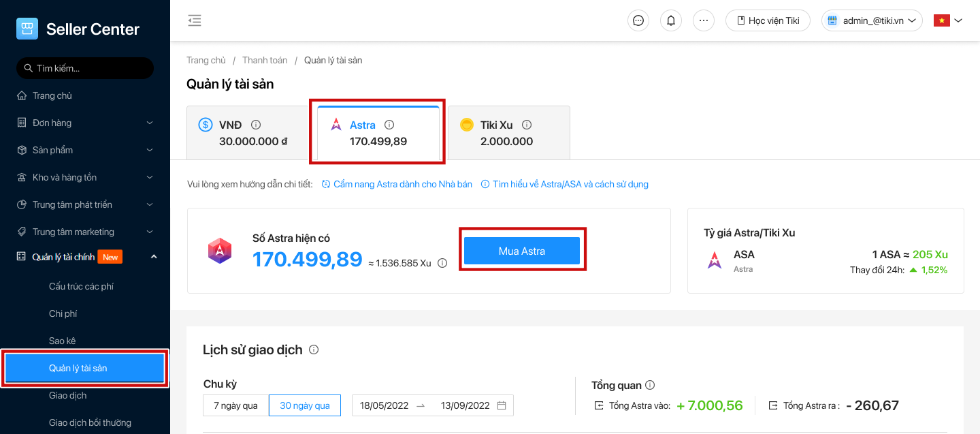Click the VNĐ dollar icon

click(206, 125)
